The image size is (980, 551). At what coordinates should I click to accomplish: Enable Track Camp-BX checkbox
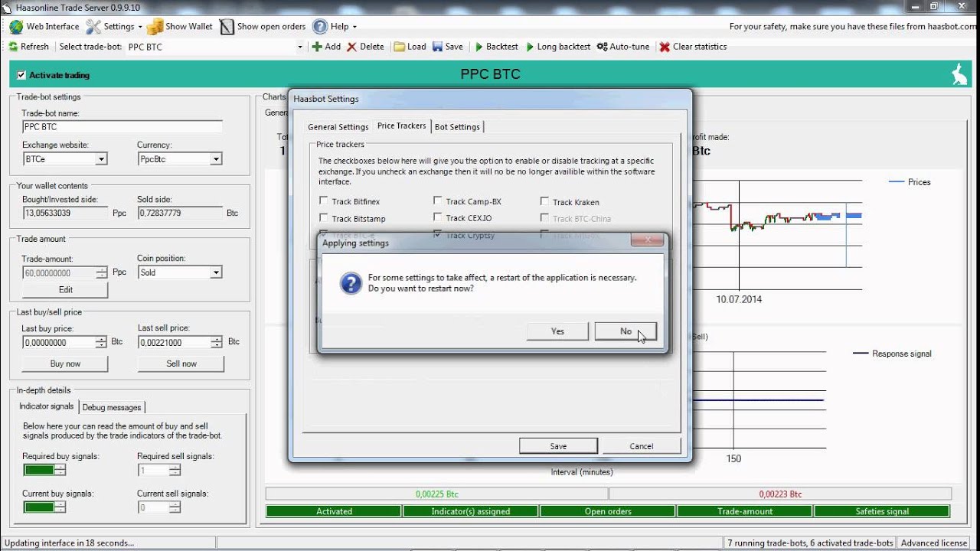pos(438,201)
